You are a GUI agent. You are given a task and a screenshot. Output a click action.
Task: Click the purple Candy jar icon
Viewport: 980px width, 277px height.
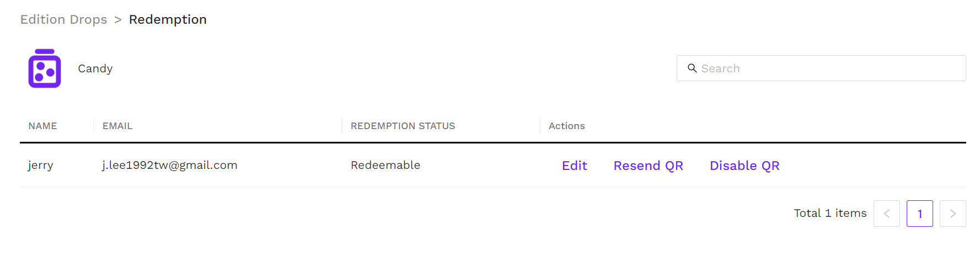click(x=45, y=68)
